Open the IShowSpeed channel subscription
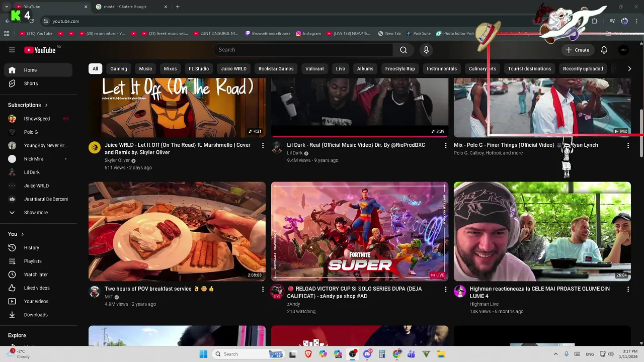Screen dimensions: 644x362 [38, 119]
